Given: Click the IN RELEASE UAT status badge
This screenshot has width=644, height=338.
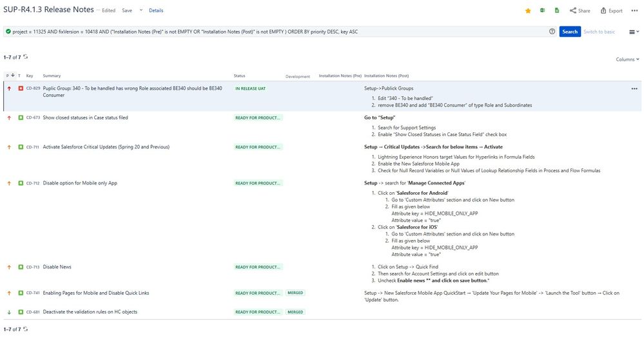Looking at the screenshot, I should click(x=251, y=88).
